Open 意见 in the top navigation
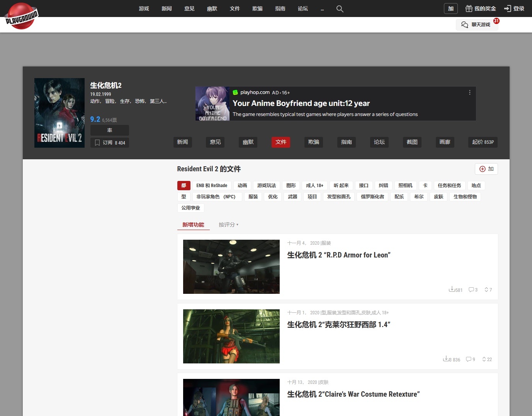This screenshot has height=416, width=532. pos(190,9)
